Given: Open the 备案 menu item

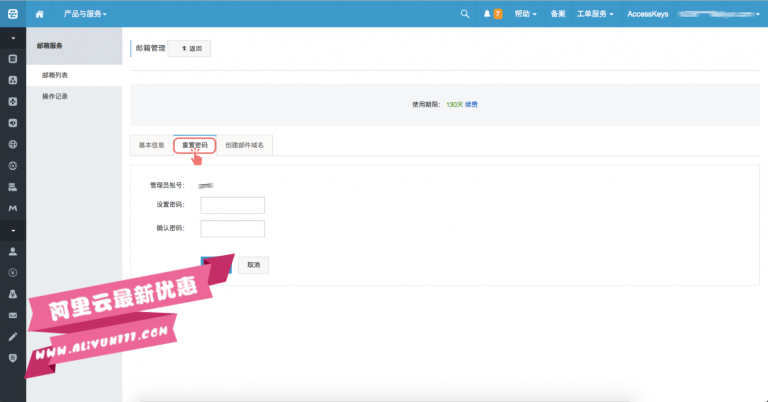Looking at the screenshot, I should click(558, 14).
